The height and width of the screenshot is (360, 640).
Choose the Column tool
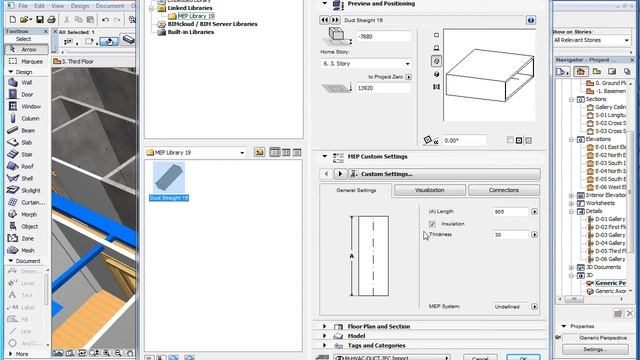click(x=26, y=118)
